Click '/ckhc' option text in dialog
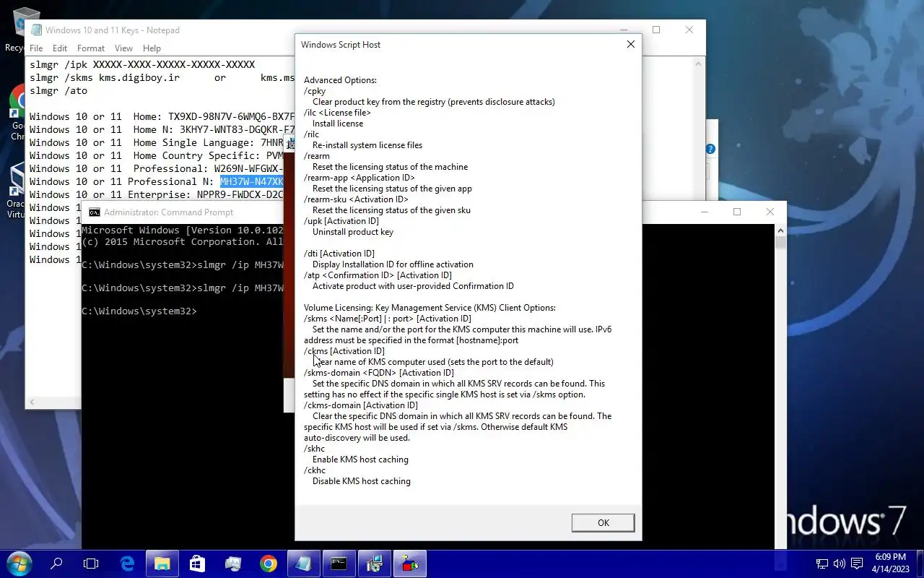This screenshot has height=578, width=924. coord(315,470)
